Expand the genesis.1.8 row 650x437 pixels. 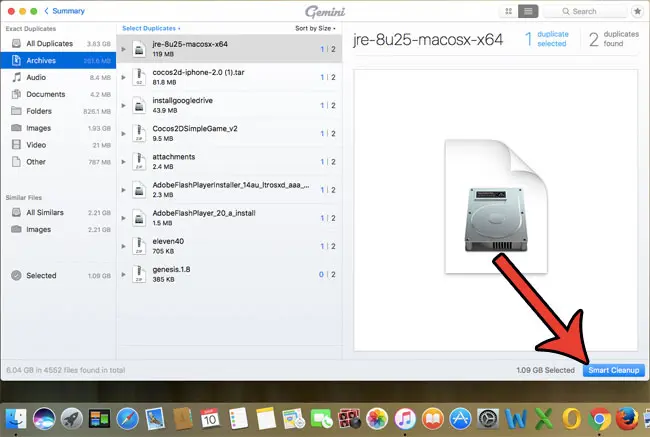[x=124, y=274]
